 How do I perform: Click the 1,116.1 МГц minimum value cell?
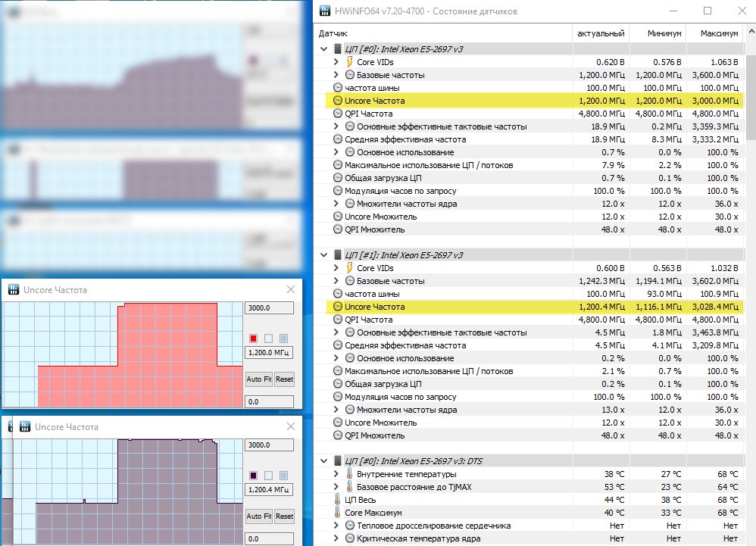click(658, 307)
